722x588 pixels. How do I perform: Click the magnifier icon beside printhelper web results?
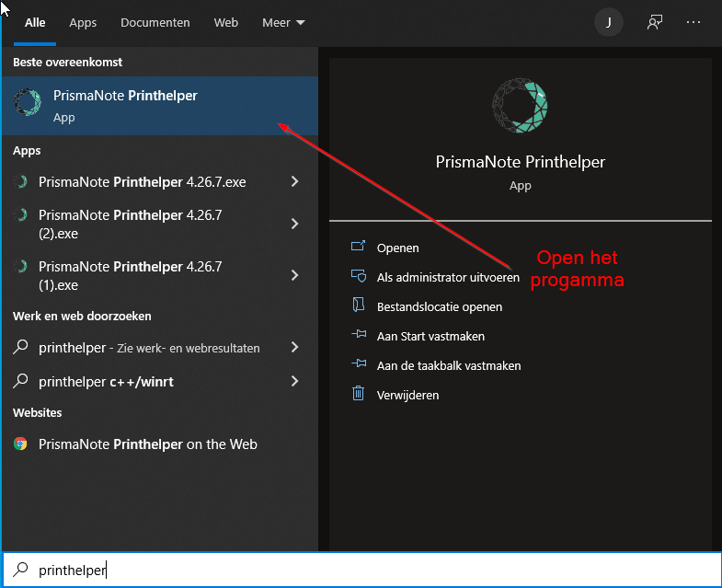[x=20, y=347]
